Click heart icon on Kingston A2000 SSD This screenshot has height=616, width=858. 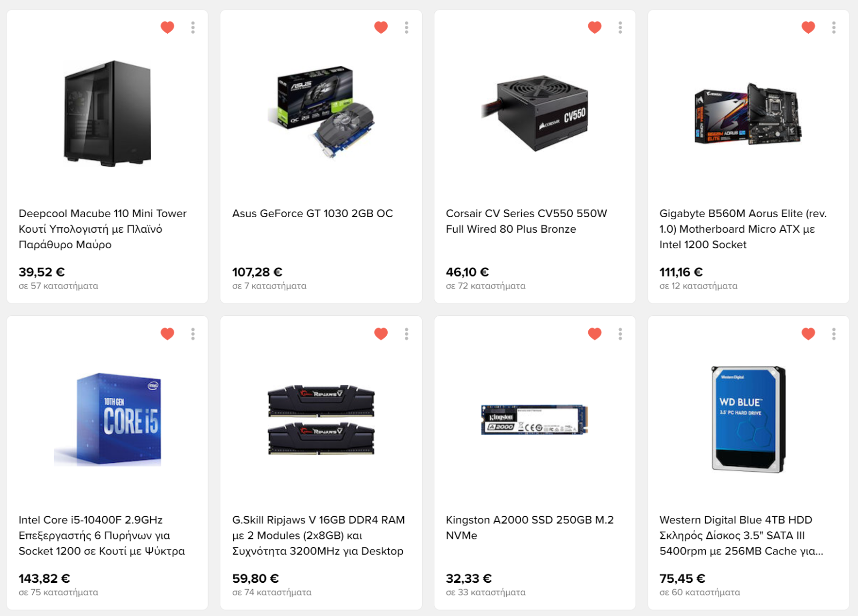(x=595, y=334)
